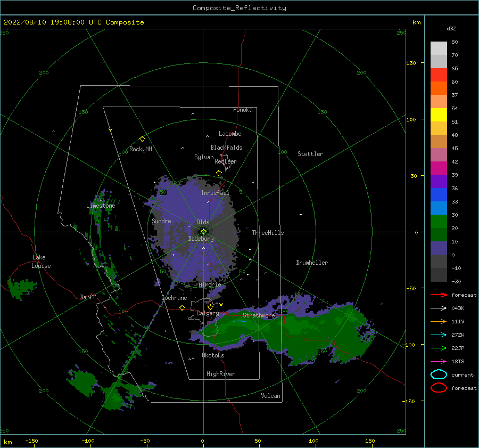Click the yellow diamond marker near RockyMH
This screenshot has width=479, height=448.
[x=142, y=139]
